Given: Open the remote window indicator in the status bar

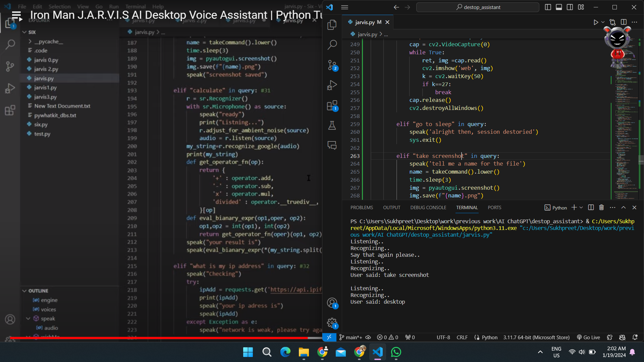Looking at the screenshot, I should [329, 337].
